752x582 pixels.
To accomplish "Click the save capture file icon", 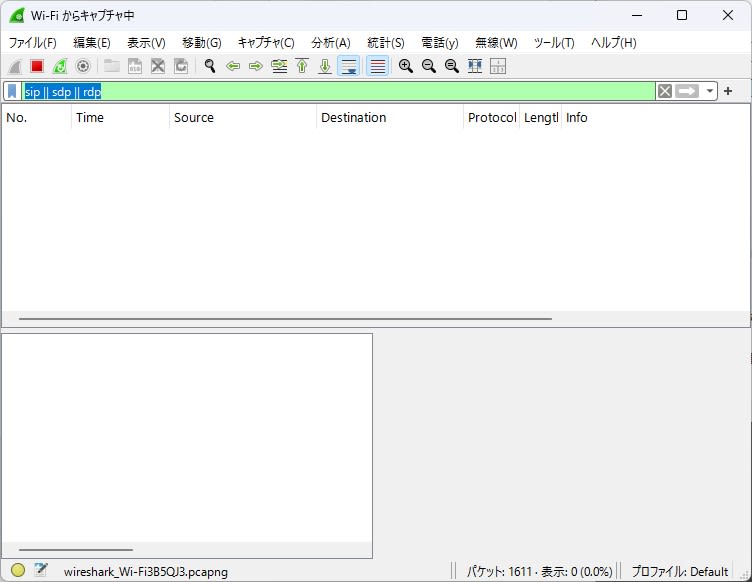I will point(135,66).
